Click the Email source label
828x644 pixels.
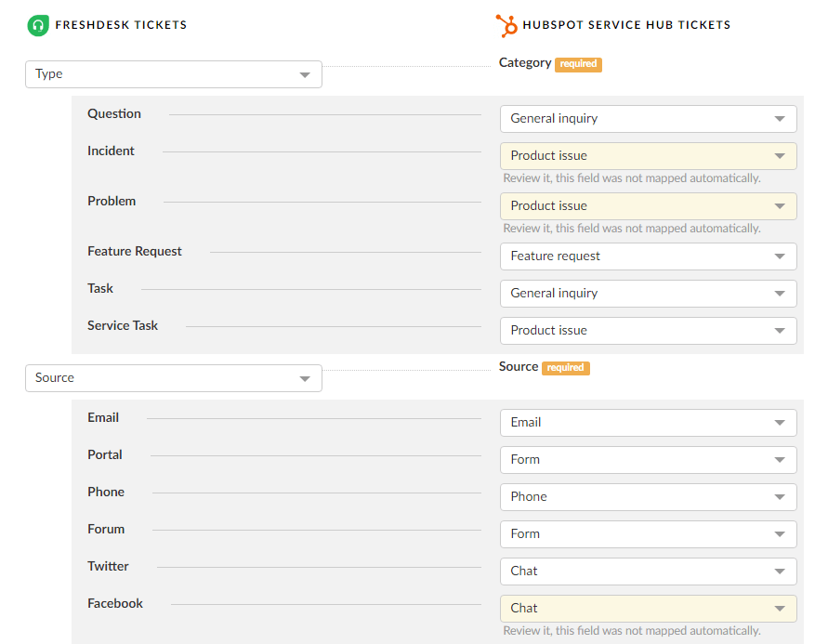click(x=103, y=417)
